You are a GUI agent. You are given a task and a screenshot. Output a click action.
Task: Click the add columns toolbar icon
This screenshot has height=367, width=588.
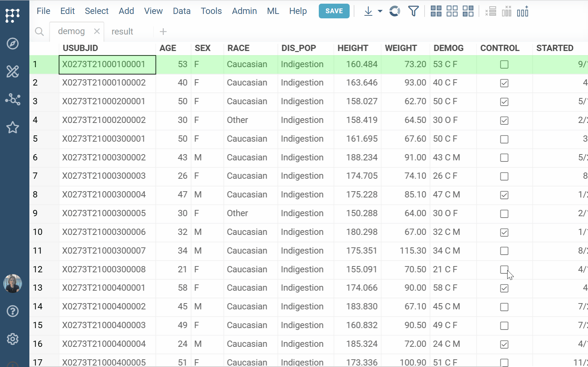tap(523, 11)
